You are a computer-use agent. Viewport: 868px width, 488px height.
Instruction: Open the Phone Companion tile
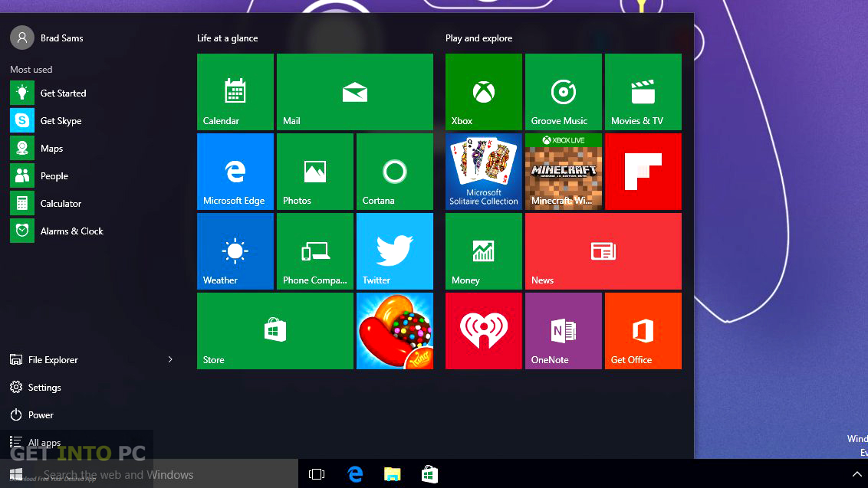tap(315, 251)
